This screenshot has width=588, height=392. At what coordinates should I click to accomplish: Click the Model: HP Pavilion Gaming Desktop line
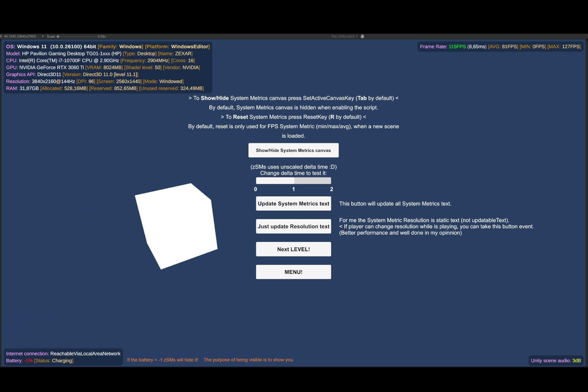pos(99,54)
